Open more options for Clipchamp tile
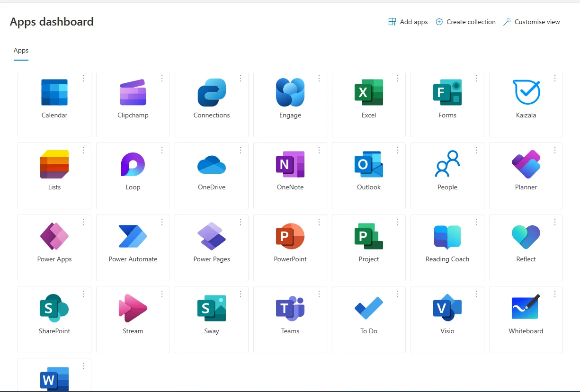Image resolution: width=580 pixels, height=392 pixels. point(162,78)
